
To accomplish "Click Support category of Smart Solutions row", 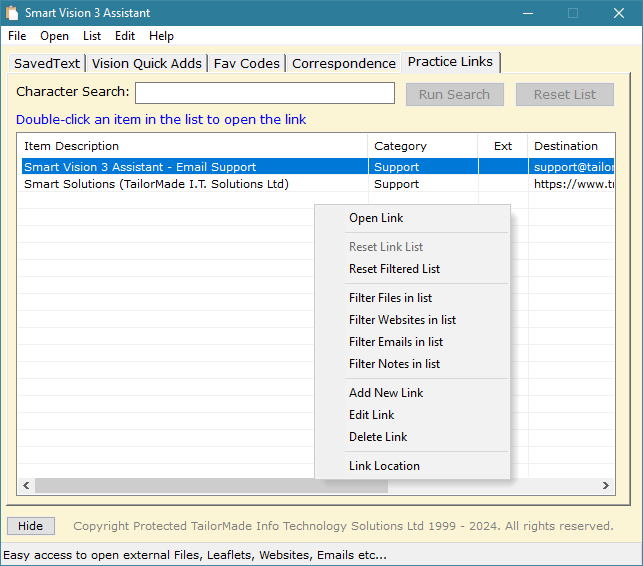I will (423, 184).
